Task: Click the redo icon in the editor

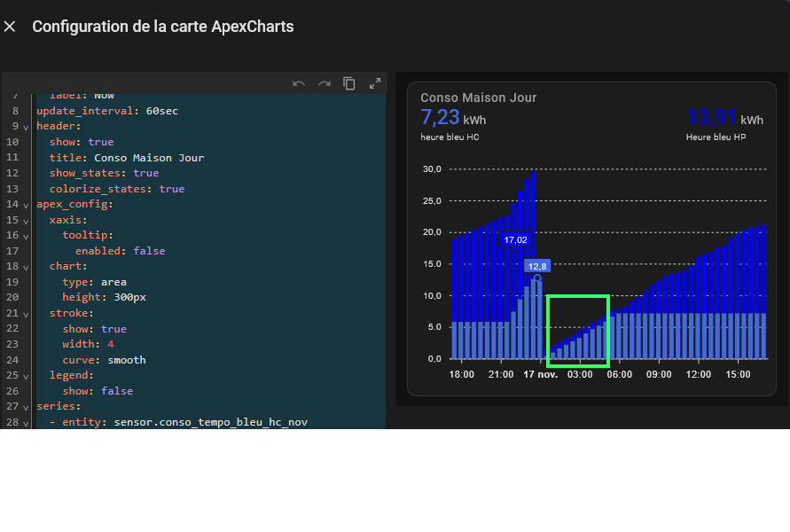Action: tap(325, 83)
